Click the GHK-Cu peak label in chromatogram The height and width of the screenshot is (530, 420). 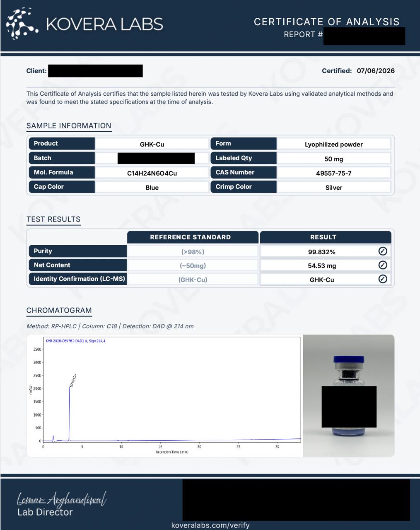73,381
